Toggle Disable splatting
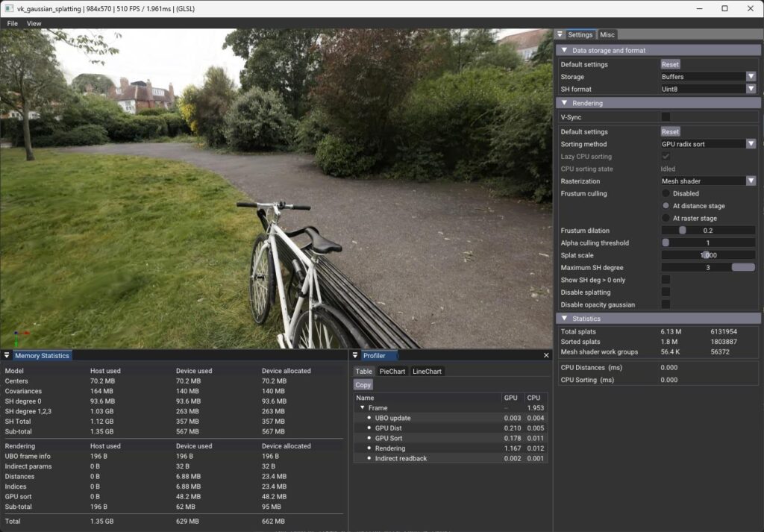Viewport: 764px width, 532px height. tap(665, 292)
